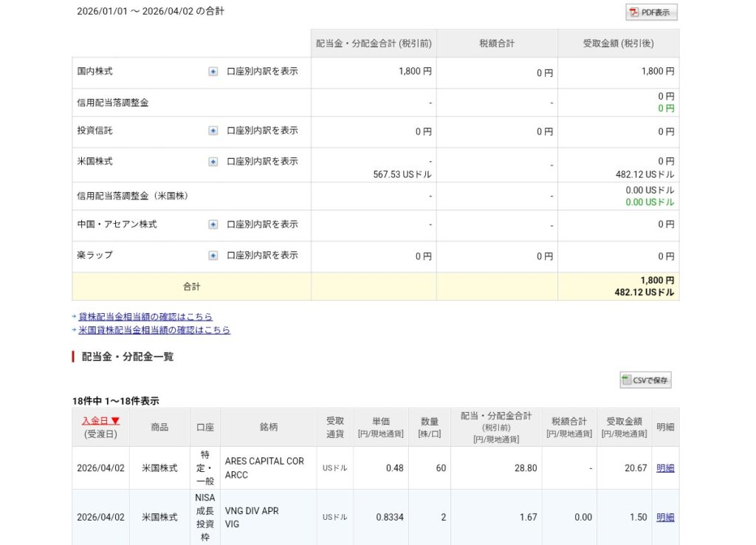Image resolution: width=756 pixels, height=545 pixels.
Task: Click the plus icon beside 投資信託
Action: [x=213, y=131]
